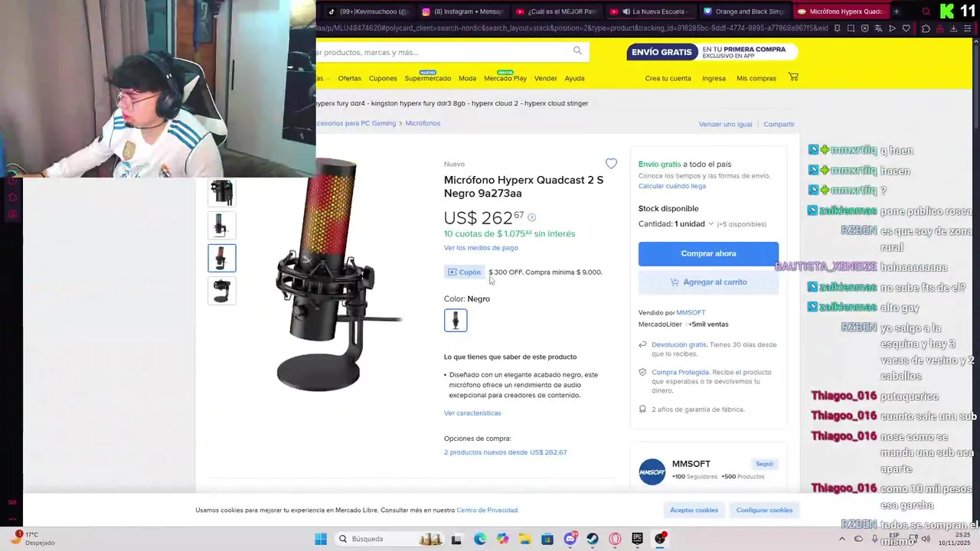This screenshot has width=980, height=551.
Task: Open Cupones menu item
Action: click(x=383, y=78)
